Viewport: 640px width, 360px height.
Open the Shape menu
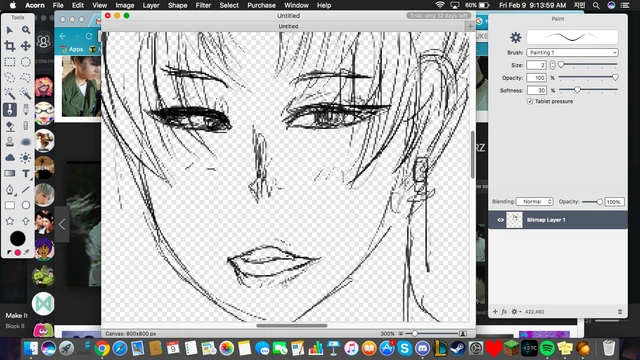pos(178,5)
